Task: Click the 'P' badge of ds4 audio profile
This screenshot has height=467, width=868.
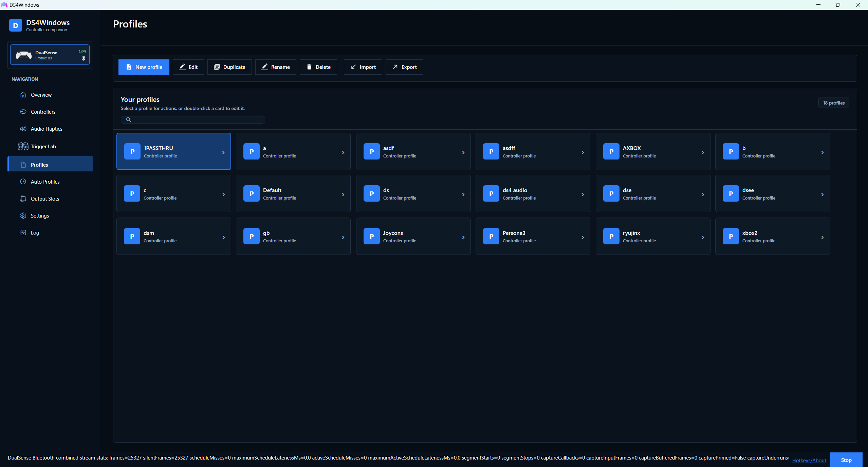Action: coord(491,193)
